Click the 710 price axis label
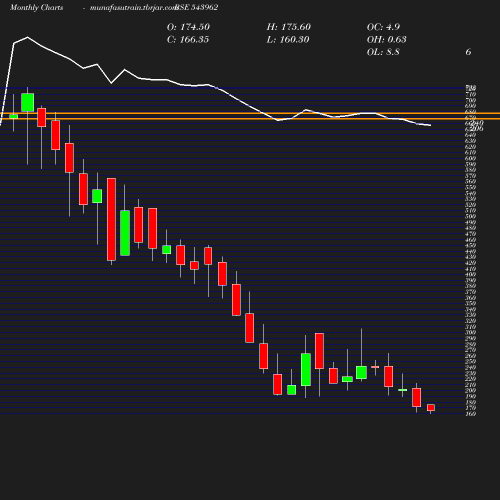Screen dimensions: 500x500 (x=470, y=95)
